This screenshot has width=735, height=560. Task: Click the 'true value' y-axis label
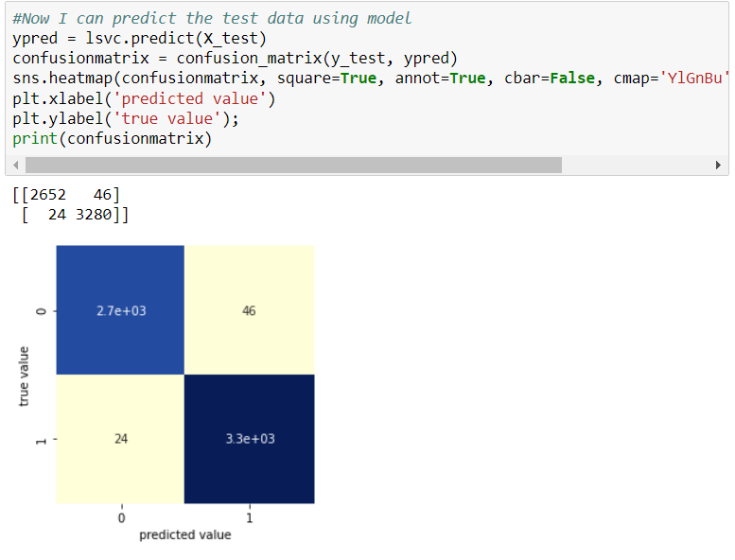coord(24,376)
